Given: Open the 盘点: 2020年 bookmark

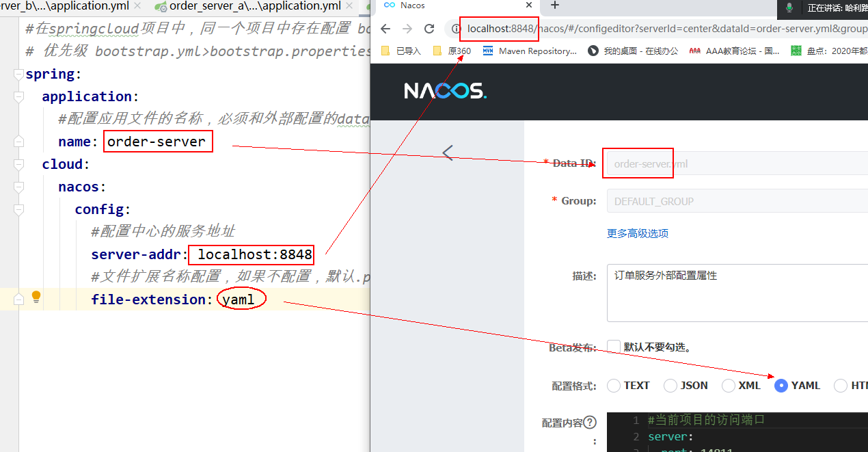Looking at the screenshot, I should click(829, 51).
